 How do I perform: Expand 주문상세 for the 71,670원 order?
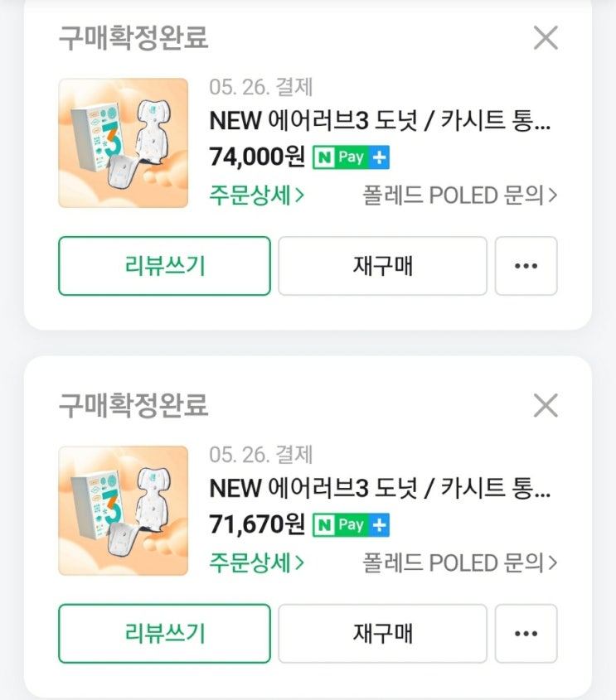click(257, 563)
